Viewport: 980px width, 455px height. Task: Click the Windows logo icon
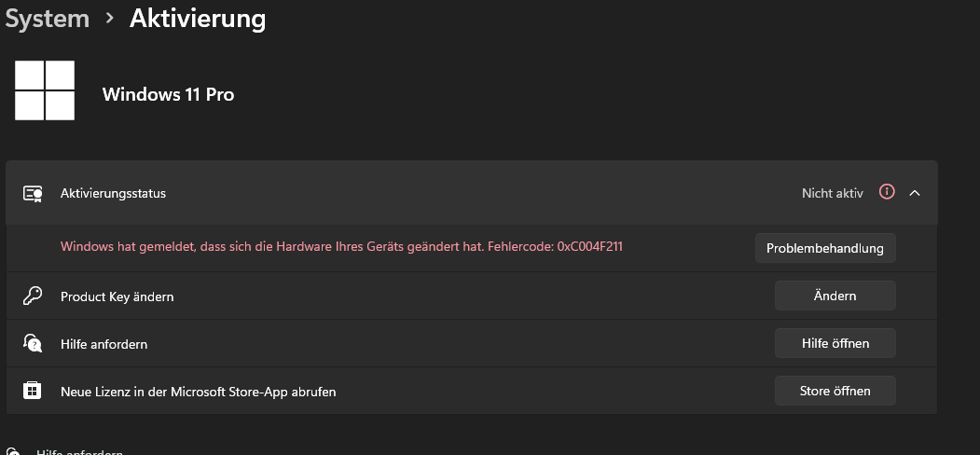45,90
